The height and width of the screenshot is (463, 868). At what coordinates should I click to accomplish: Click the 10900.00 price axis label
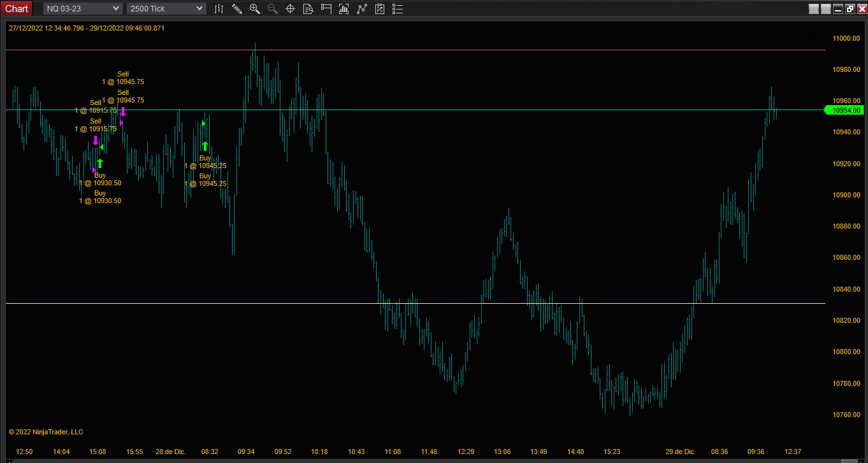pos(846,195)
